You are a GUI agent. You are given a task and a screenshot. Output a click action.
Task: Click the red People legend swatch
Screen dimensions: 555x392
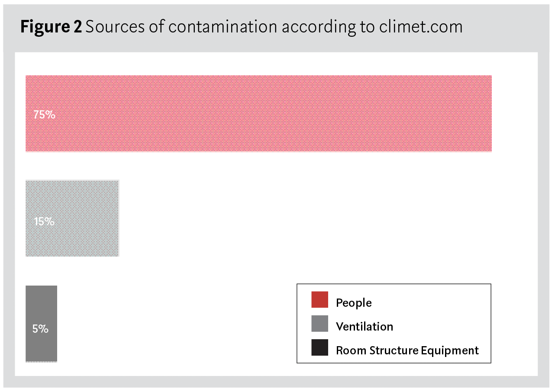coord(319,300)
